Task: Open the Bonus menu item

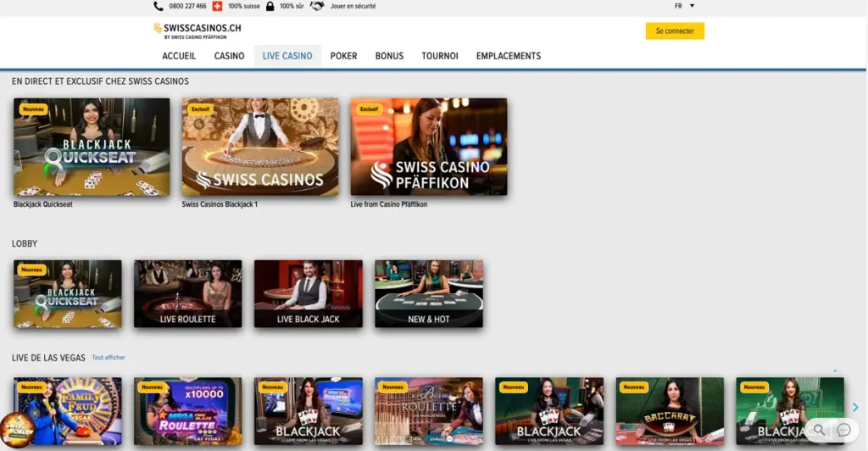Action: coord(389,56)
